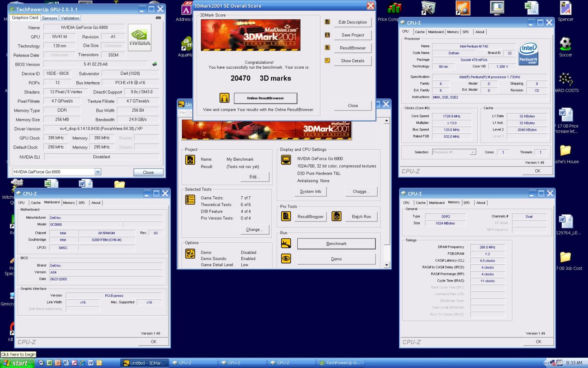Click the Project section icon in 3DMark
Image resolution: width=588 pixels, height=368 pixels.
[190, 160]
